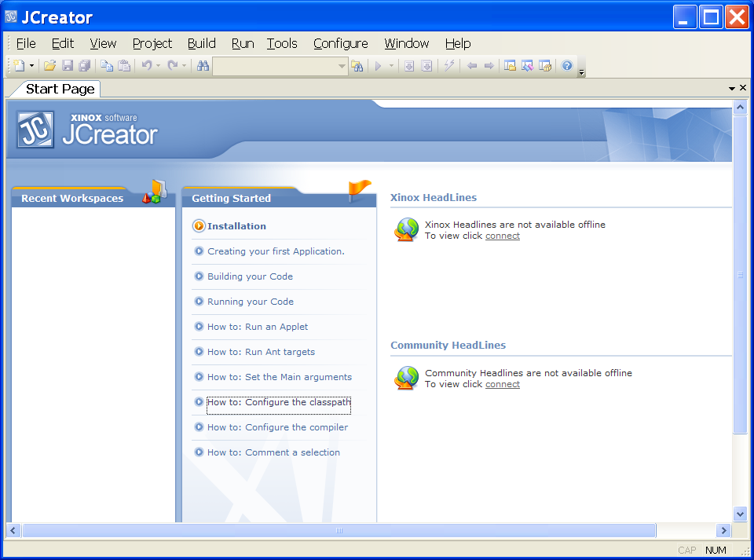Click the Open folder toolbar icon
Image resolution: width=754 pixels, height=560 pixels.
point(49,66)
